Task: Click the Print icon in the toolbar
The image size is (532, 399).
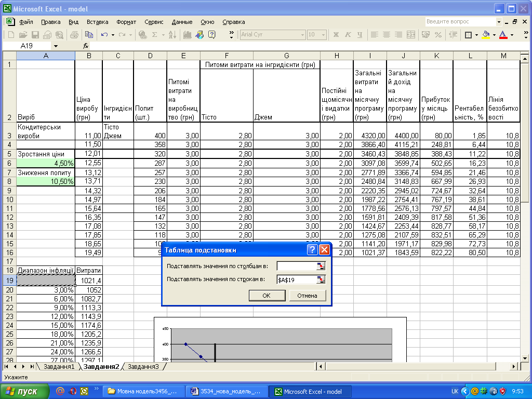Action: click(74, 35)
